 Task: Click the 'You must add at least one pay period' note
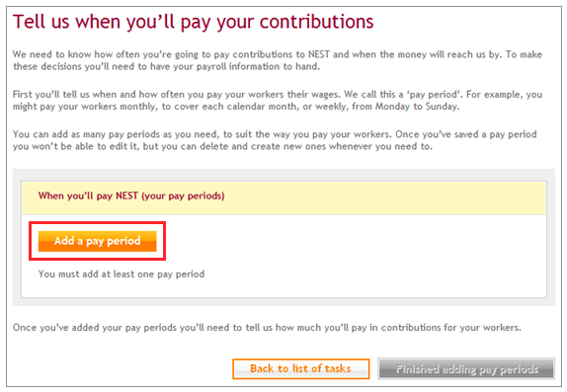click(x=121, y=274)
